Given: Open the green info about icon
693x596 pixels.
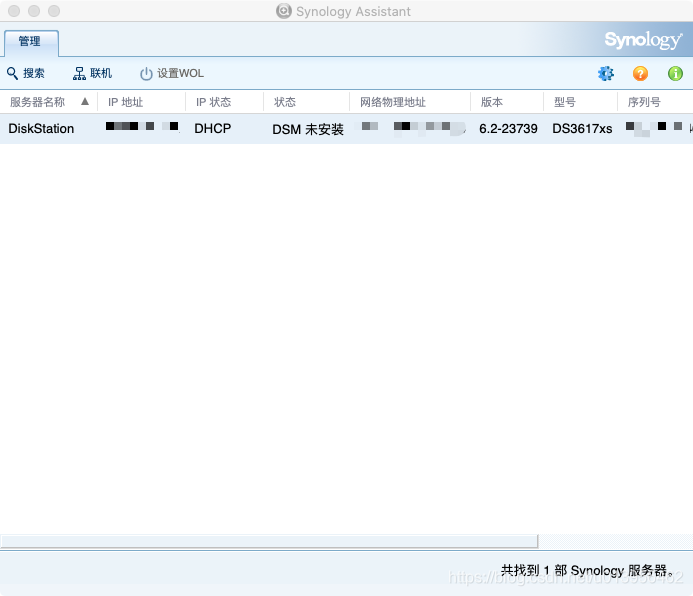Looking at the screenshot, I should (x=675, y=73).
